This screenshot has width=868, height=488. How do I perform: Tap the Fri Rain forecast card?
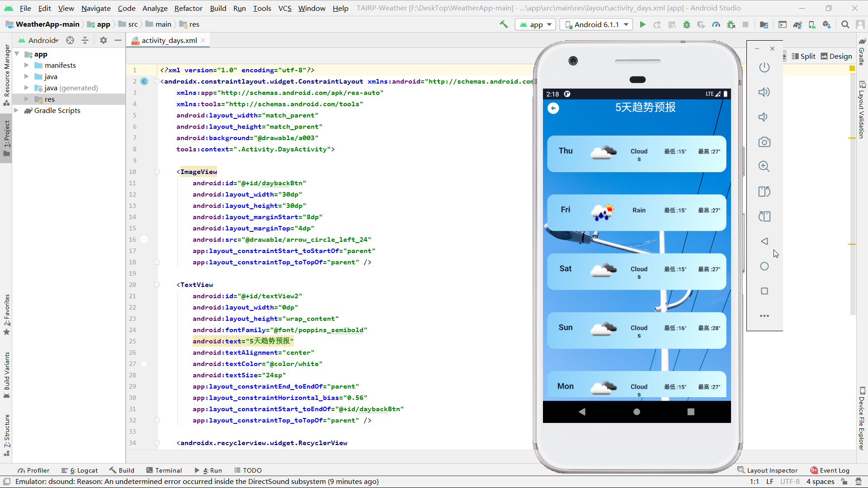point(637,212)
